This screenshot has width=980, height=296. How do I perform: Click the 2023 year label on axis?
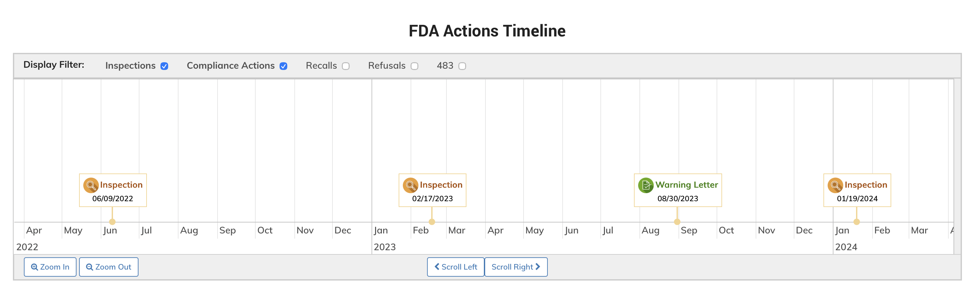click(x=385, y=247)
